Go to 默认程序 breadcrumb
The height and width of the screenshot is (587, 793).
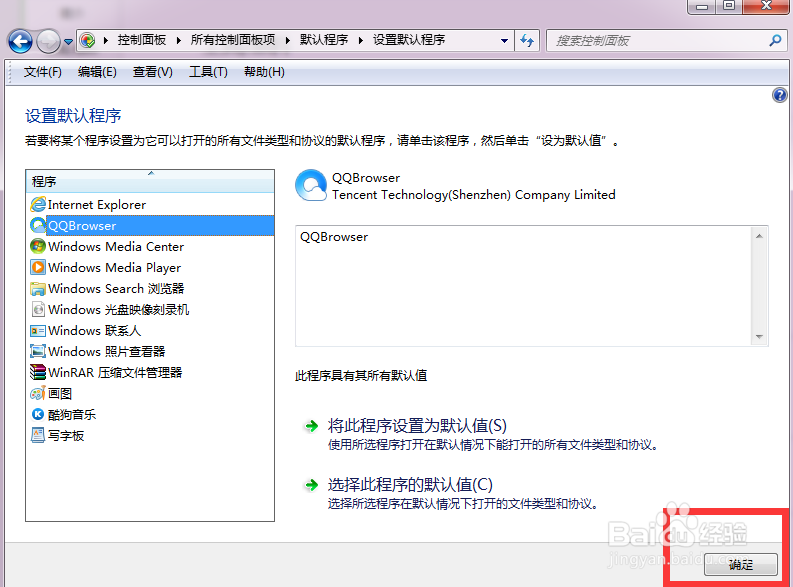324,40
